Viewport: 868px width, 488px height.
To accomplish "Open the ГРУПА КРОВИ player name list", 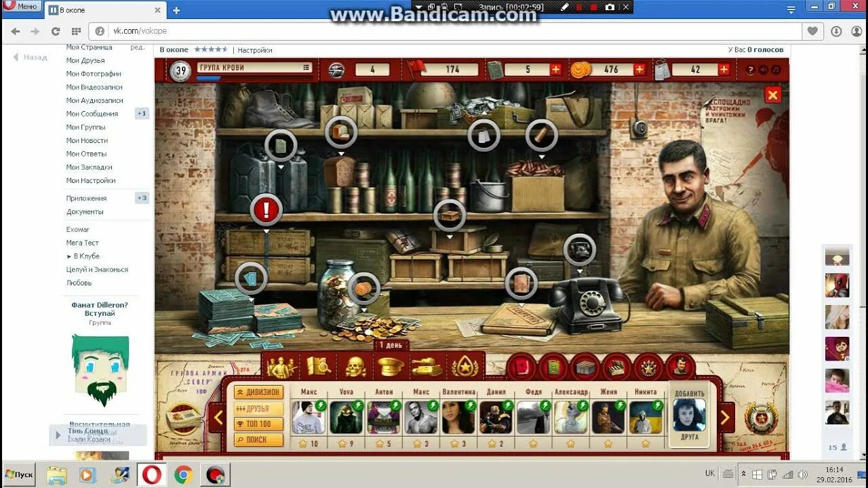I will pos(254,68).
